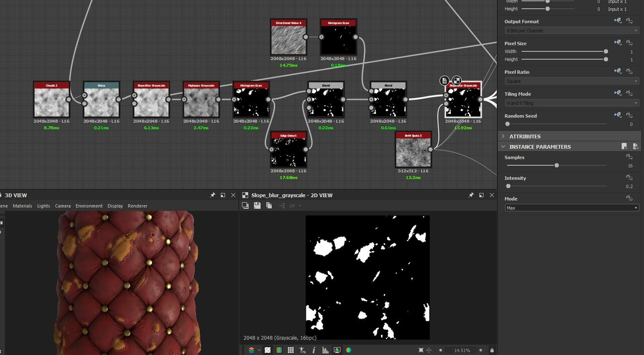Open the Lights menu in 3D view
644x355 pixels.
click(x=44, y=206)
